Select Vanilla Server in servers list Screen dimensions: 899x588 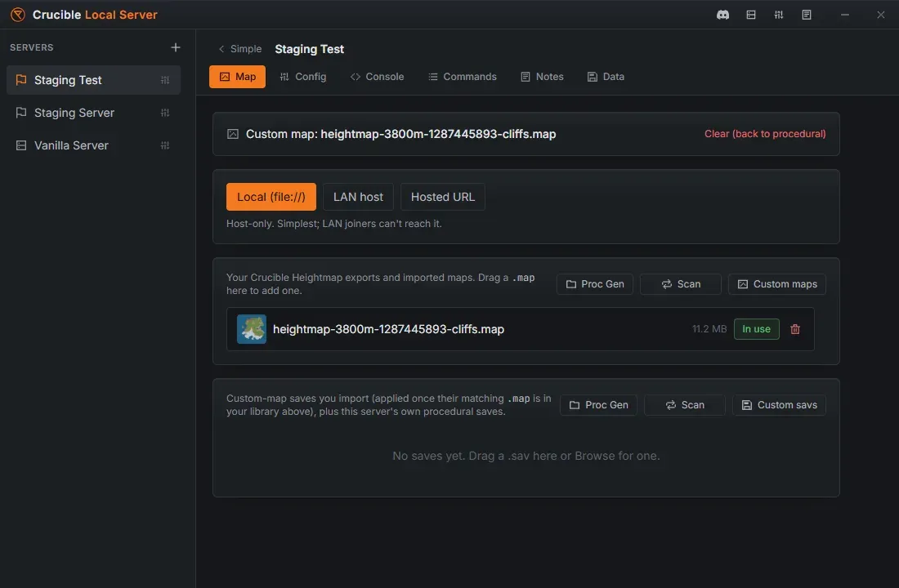[93, 145]
